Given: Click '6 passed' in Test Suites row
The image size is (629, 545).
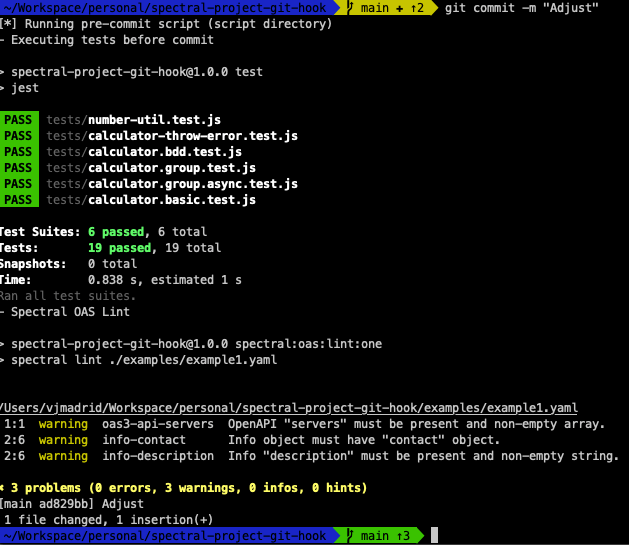Looking at the screenshot, I should click(116, 232).
